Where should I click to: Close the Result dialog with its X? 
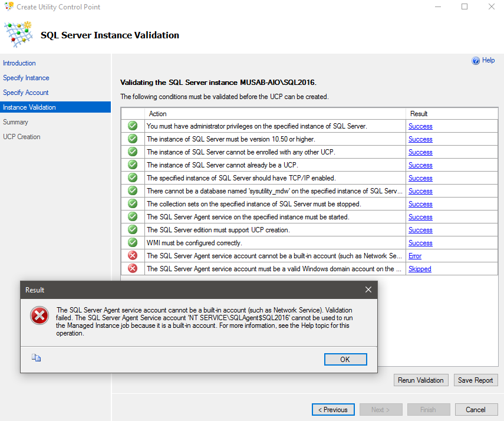coord(368,290)
